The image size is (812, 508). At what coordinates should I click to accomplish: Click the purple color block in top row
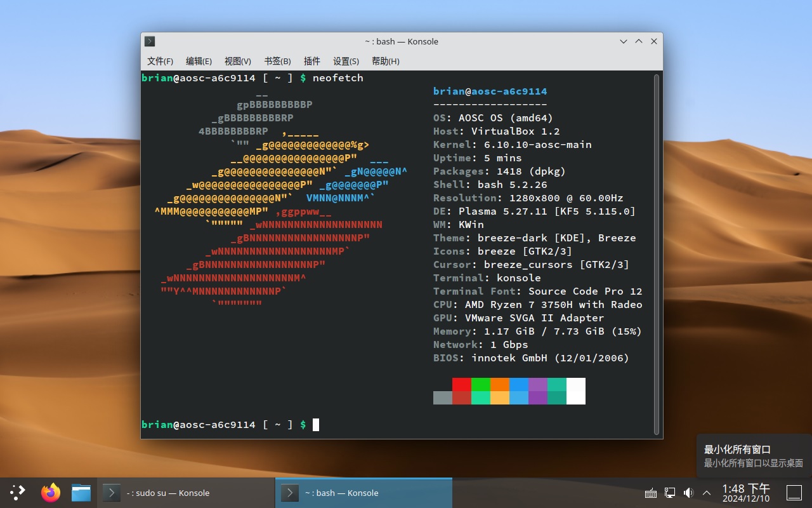[x=538, y=384]
